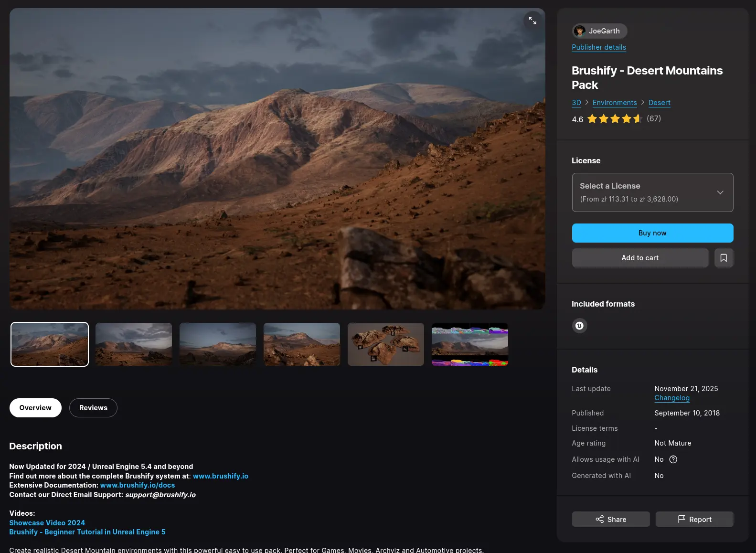The width and height of the screenshot is (756, 553).
Task: Navigate to Environments category breadcrumb
Action: pos(614,103)
